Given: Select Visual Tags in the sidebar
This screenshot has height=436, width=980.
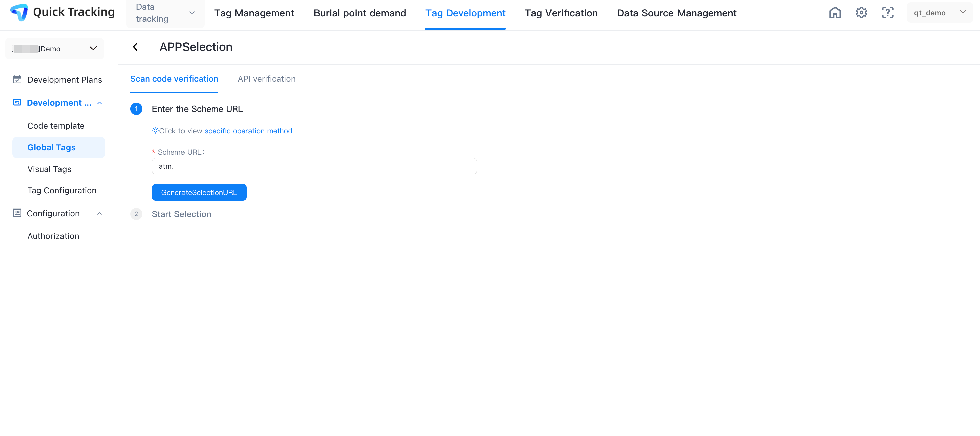Looking at the screenshot, I should pos(49,169).
